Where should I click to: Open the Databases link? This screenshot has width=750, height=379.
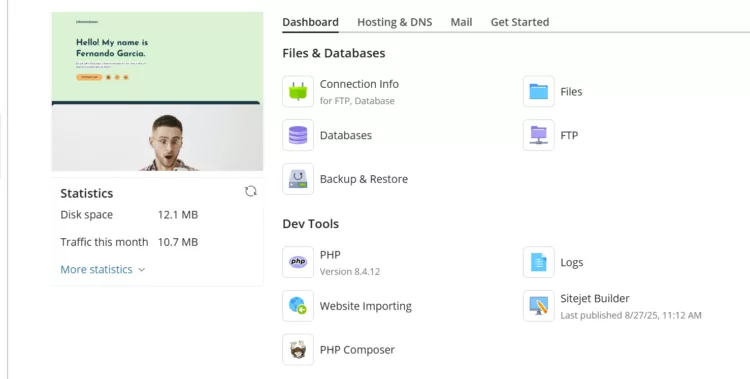(x=346, y=135)
